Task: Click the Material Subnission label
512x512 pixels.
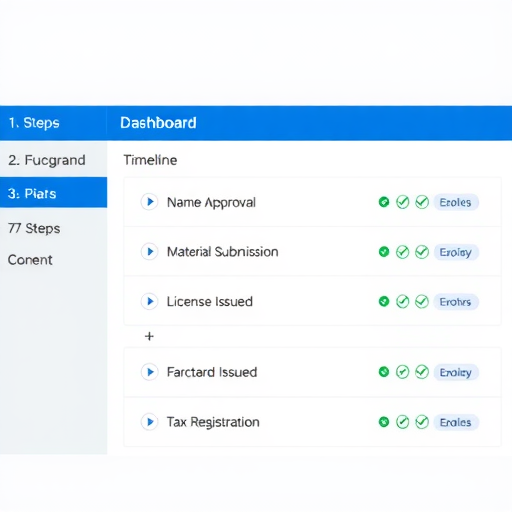Action: coord(223,252)
